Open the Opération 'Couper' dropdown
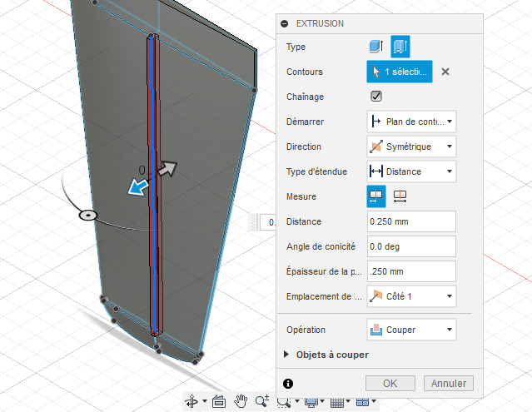The width and height of the screenshot is (532, 412). [411, 330]
